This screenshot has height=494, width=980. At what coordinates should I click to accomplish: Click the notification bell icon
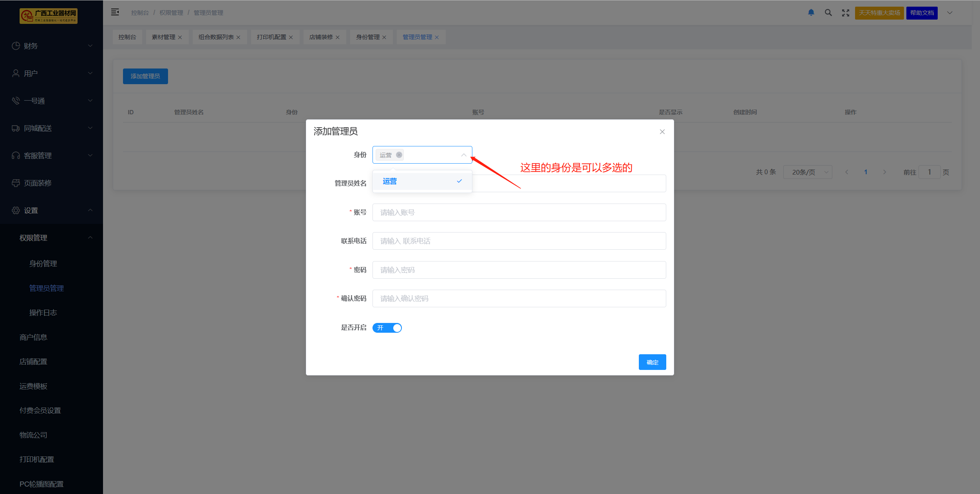[x=811, y=13]
